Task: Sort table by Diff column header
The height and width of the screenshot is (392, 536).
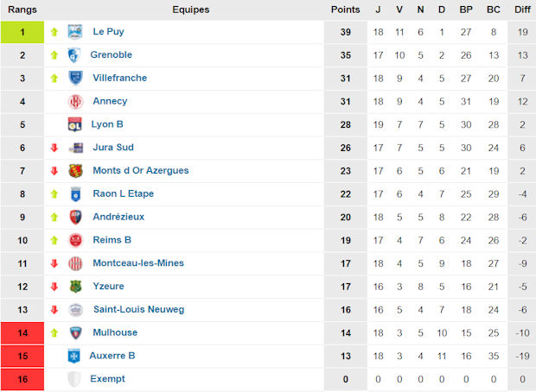Action: click(522, 9)
